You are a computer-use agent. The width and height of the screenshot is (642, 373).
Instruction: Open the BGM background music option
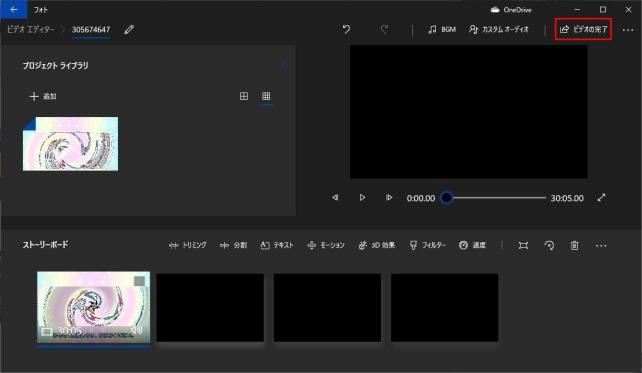[x=442, y=29]
